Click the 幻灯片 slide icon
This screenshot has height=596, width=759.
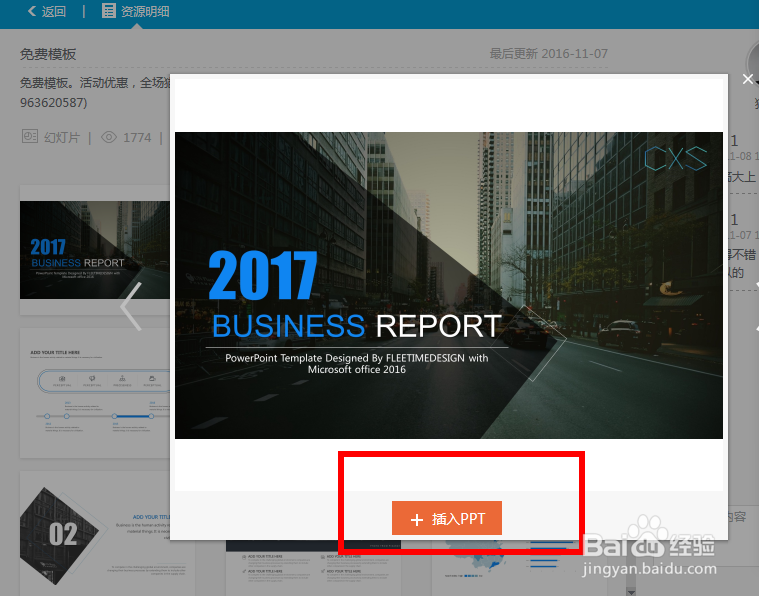click(x=30, y=136)
